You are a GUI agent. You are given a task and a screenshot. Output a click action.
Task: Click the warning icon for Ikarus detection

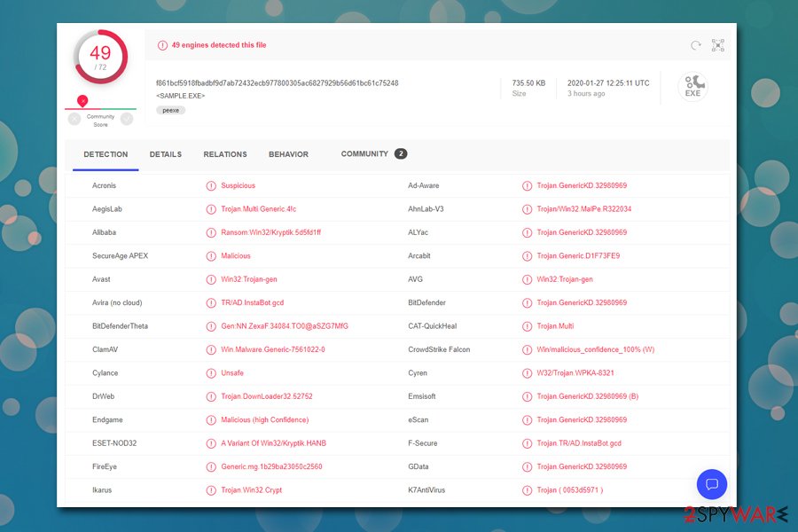(211, 490)
